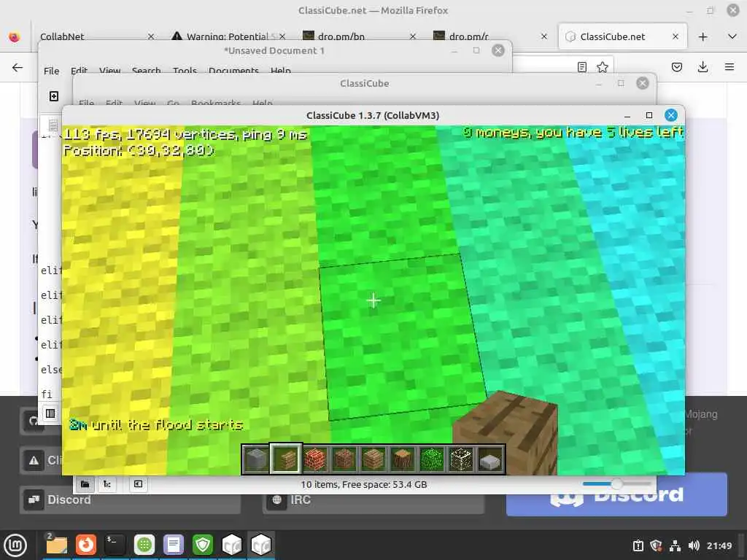Select the red brick block in hotbar

[315, 459]
